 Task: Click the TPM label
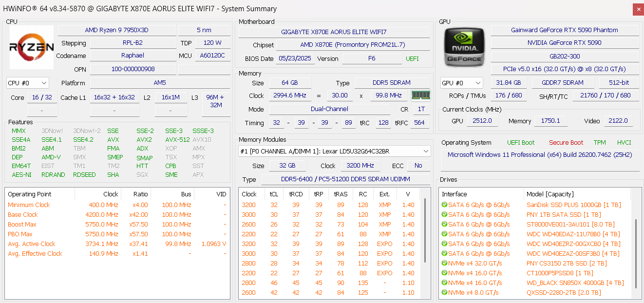coord(600,143)
